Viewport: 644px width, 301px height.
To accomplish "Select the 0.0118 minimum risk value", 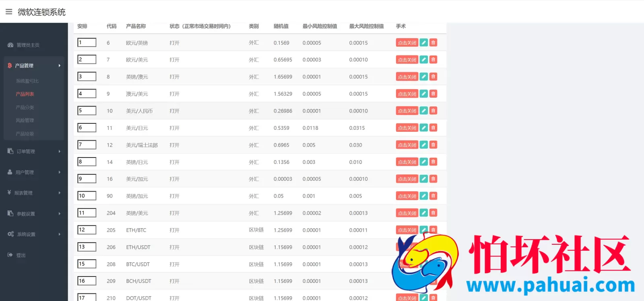I will [310, 128].
